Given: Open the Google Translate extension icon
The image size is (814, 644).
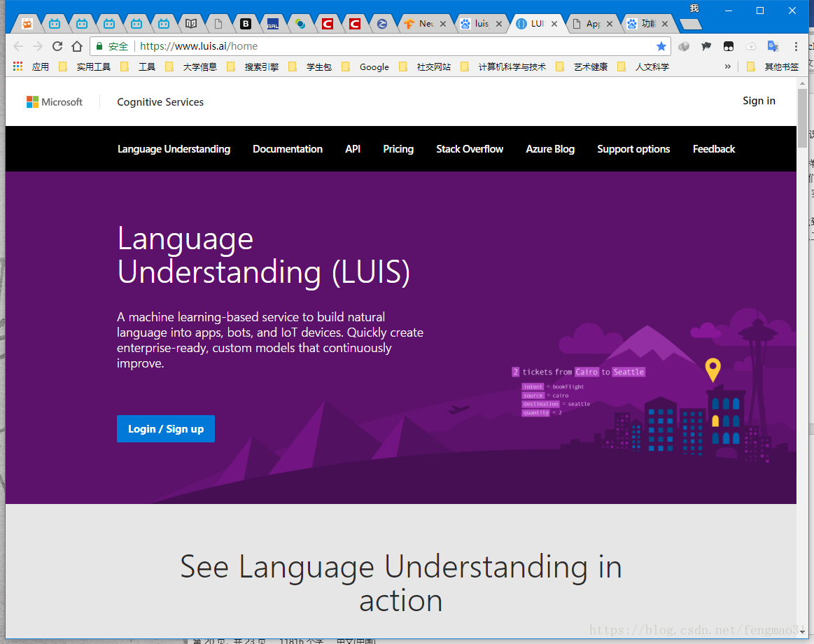Looking at the screenshot, I should [x=773, y=46].
